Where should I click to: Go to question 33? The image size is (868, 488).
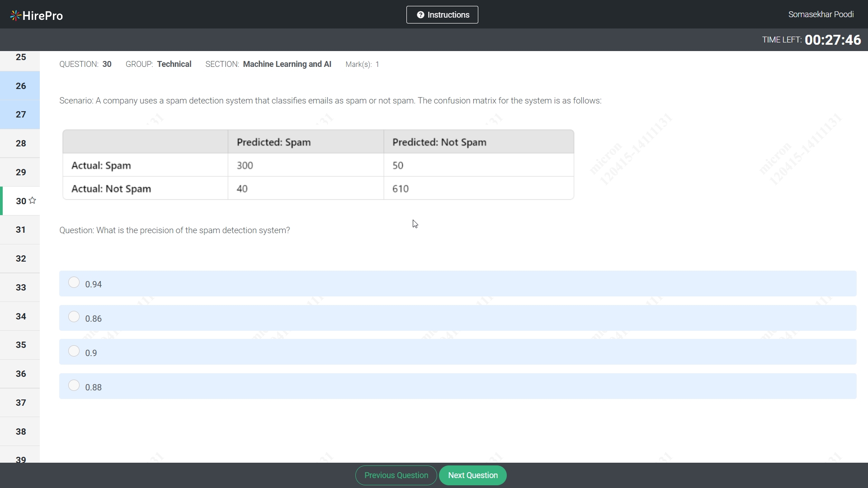(20, 287)
